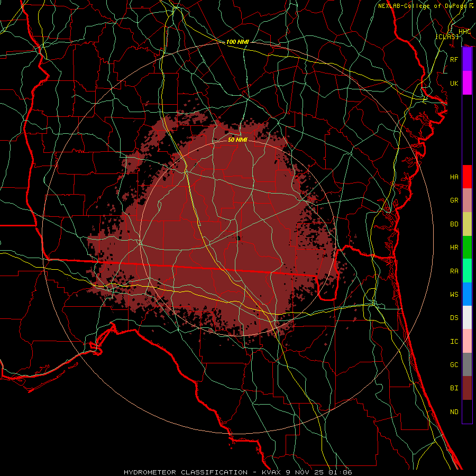476x476 pixels.
Task: Click the NEXLAB-College of DuPage credit text
Action: tap(422, 6)
